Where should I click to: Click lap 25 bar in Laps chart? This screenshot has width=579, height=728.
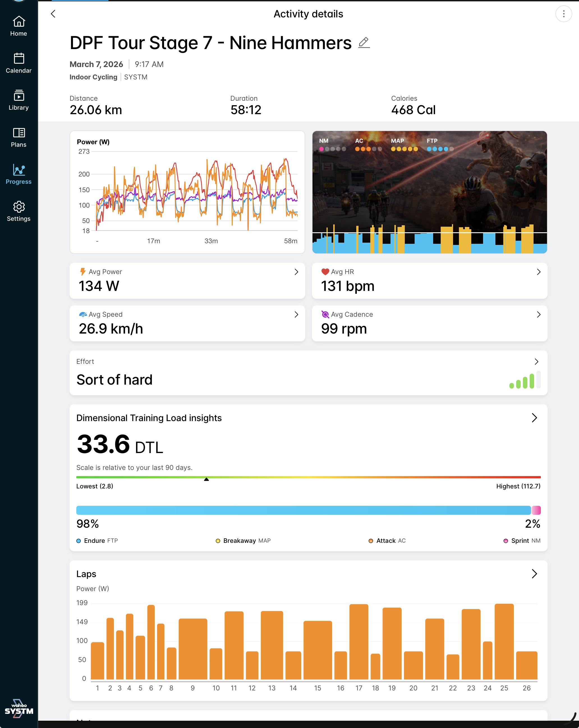[504, 642]
